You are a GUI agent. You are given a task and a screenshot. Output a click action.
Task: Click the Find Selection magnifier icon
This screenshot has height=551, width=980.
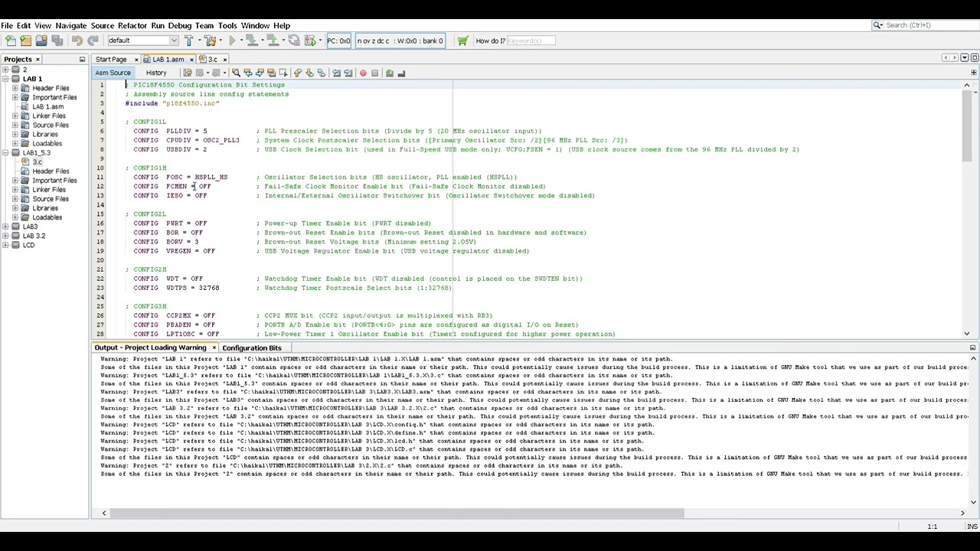coord(236,73)
